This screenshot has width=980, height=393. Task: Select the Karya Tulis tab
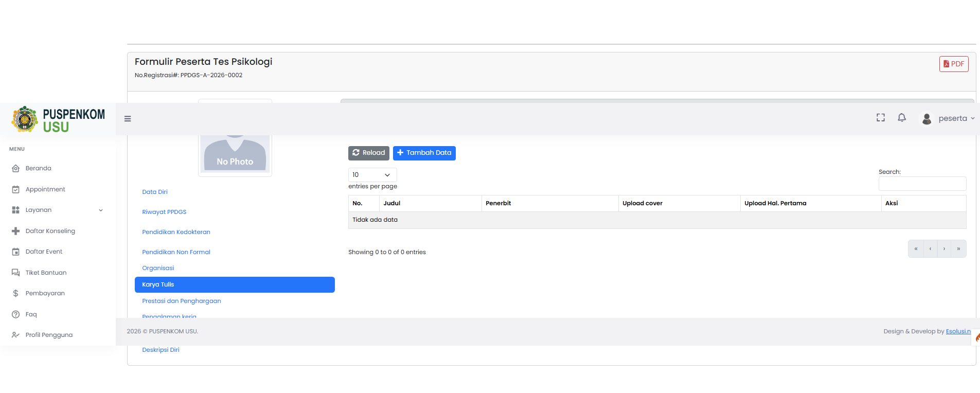235,284
